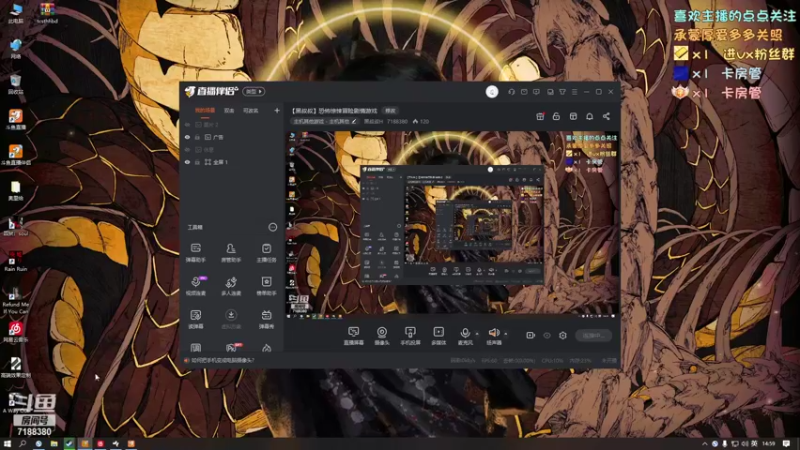Click the 修改 button next to stream title
Image resolution: width=800 pixels, height=450 pixels.
pos(390,110)
